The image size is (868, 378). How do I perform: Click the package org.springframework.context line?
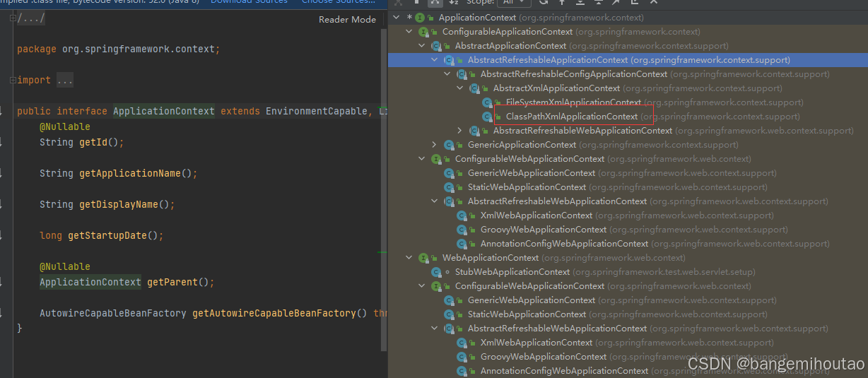(x=119, y=49)
